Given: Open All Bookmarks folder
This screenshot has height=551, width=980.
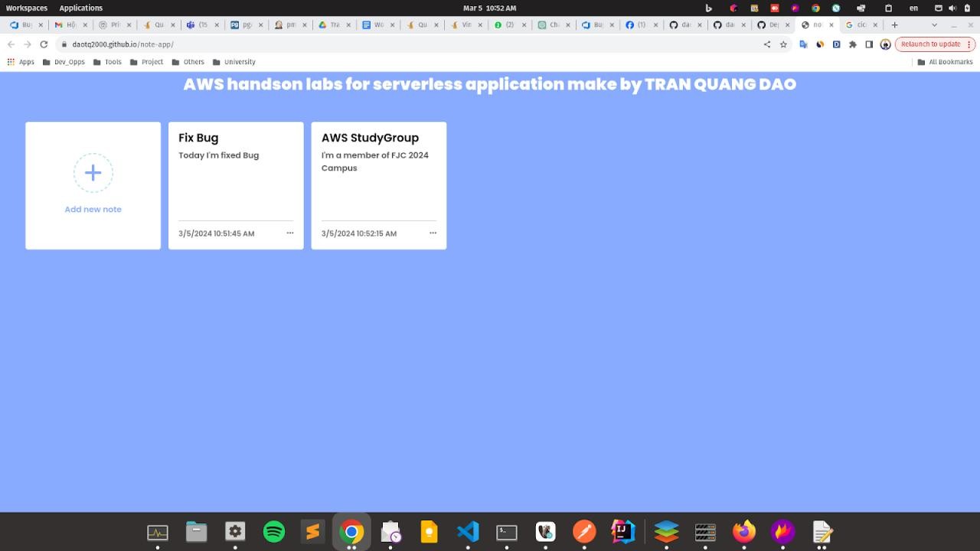Looking at the screenshot, I should click(945, 62).
